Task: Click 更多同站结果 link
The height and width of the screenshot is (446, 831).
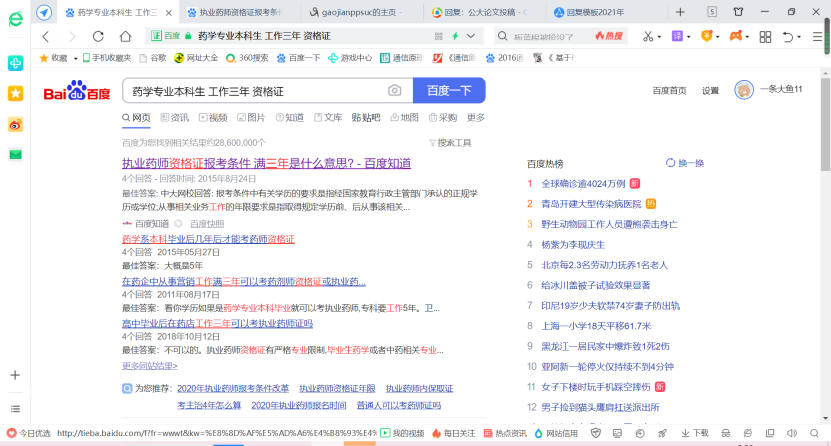Action: [x=149, y=366]
